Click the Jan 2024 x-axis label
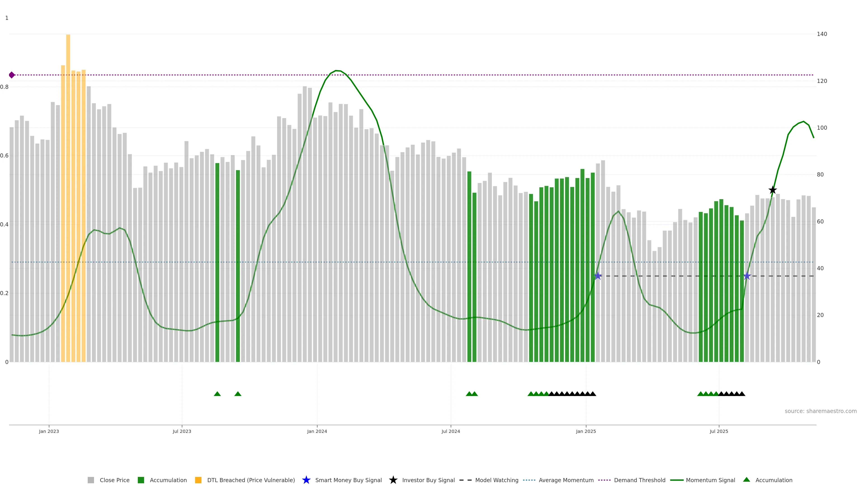Image resolution: width=868 pixels, height=488 pixels. [x=317, y=431]
